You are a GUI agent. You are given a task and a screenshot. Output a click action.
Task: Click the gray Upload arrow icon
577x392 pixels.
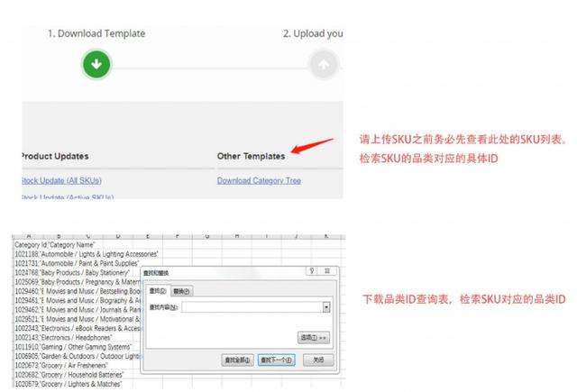[x=324, y=64]
